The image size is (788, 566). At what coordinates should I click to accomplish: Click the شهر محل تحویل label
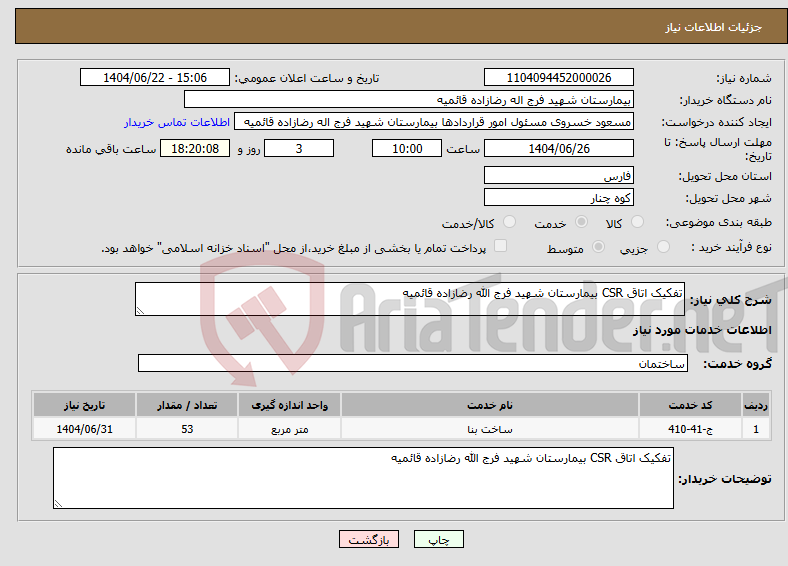click(x=729, y=199)
